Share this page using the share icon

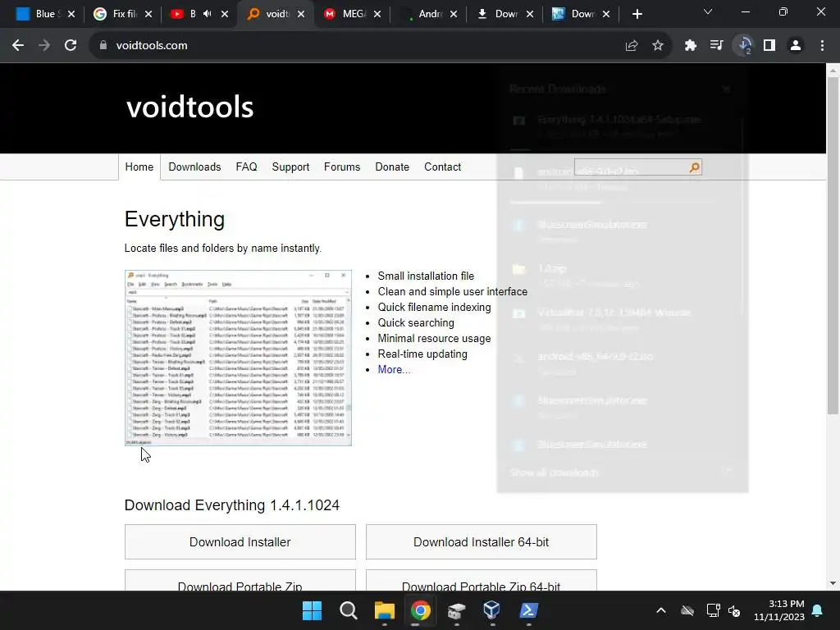point(632,46)
